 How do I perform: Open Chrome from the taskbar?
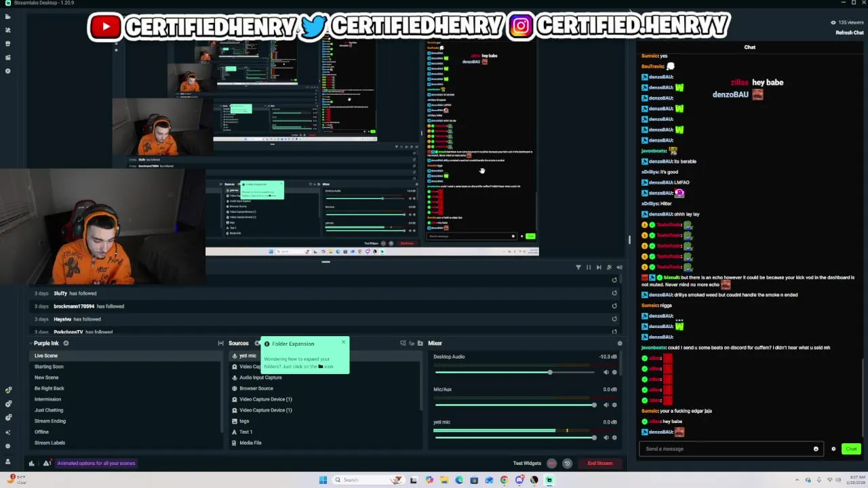click(504, 480)
